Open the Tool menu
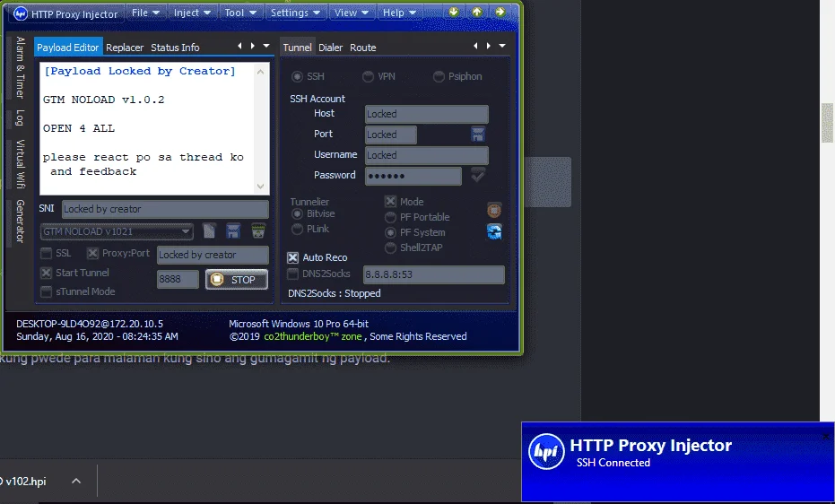Screen dimensions: 835x504 point(240,13)
